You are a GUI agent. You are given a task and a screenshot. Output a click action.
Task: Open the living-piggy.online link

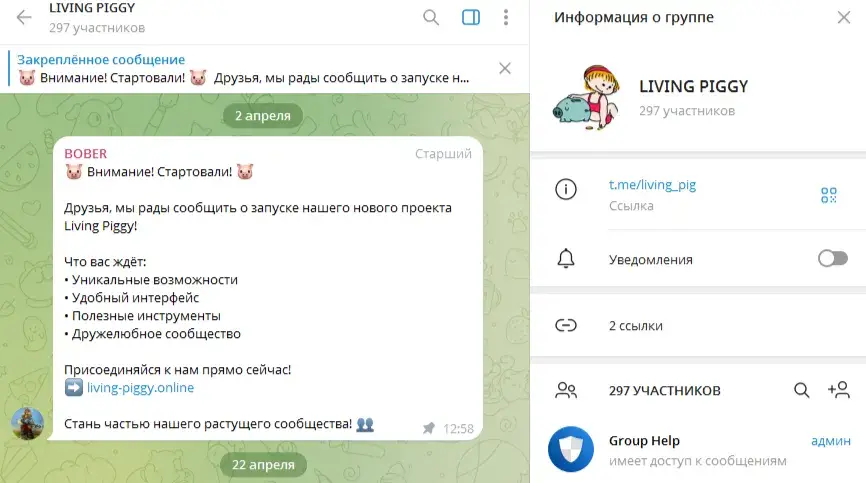[x=140, y=388]
